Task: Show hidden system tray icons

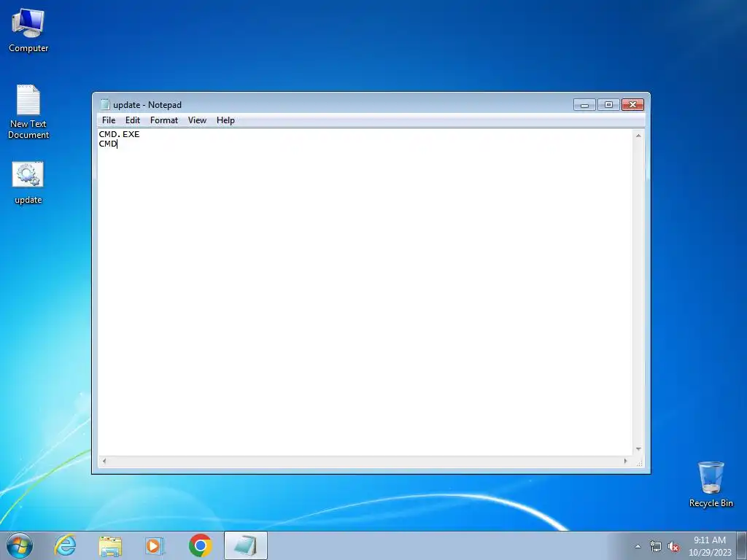Action: click(638, 546)
